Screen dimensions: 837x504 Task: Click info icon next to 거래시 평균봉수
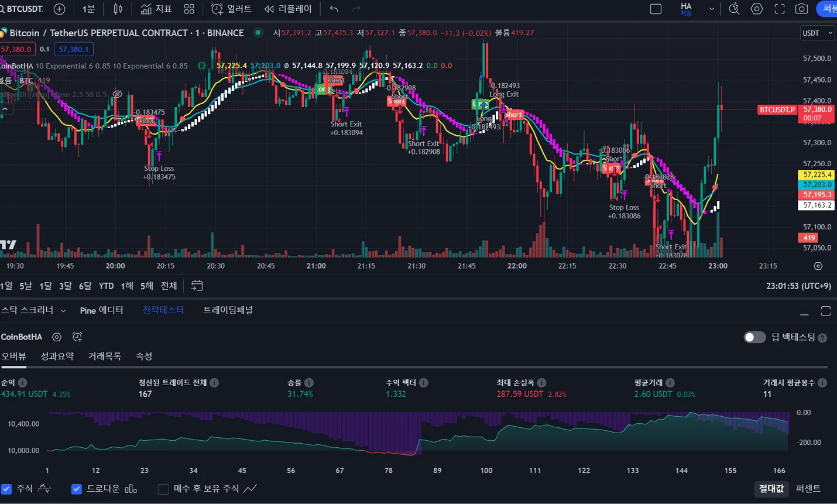coord(822,382)
